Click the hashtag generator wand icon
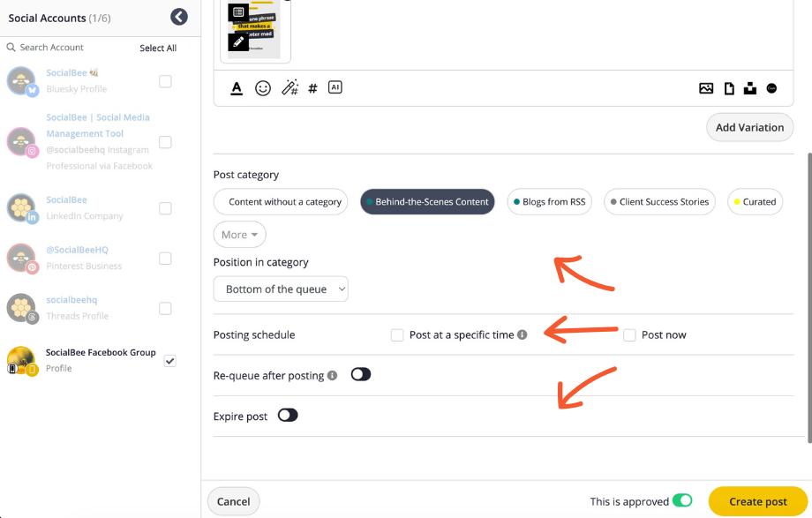Viewport: 812px width, 518px height. tap(289, 88)
